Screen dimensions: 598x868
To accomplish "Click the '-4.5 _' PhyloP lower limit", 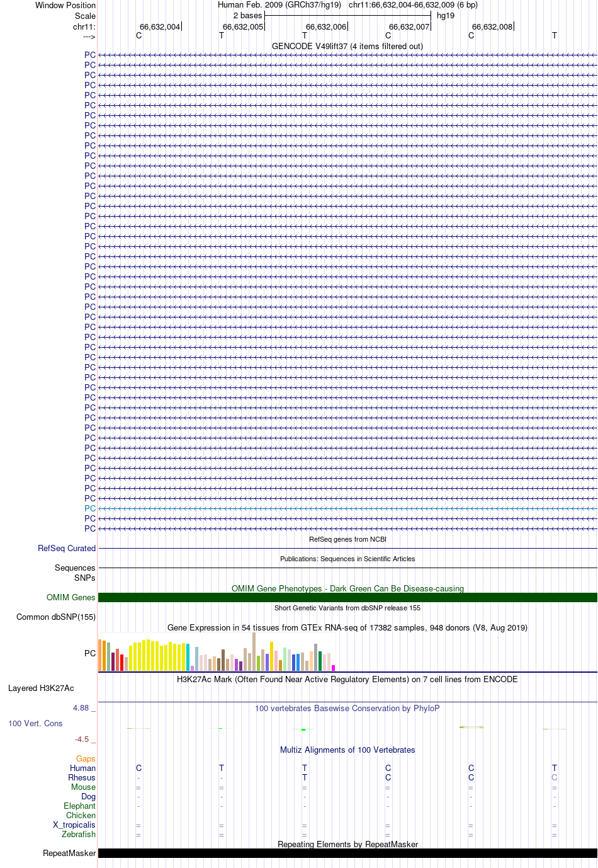I will click(x=86, y=740).
